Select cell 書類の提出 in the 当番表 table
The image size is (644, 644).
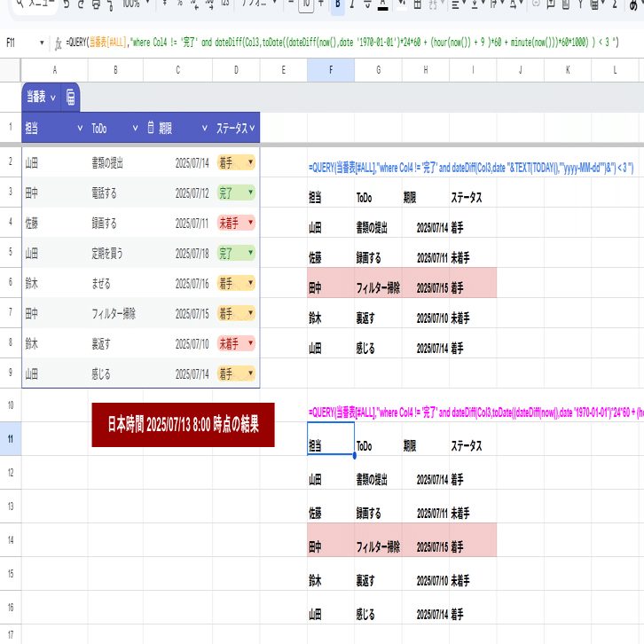click(115, 162)
